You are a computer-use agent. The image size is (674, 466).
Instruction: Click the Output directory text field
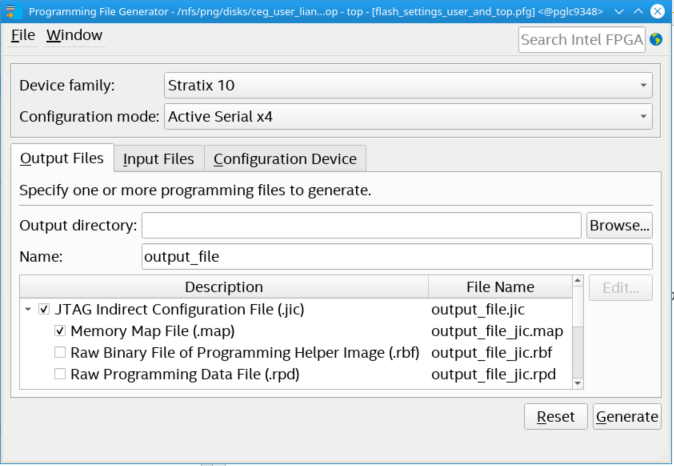coord(361,225)
